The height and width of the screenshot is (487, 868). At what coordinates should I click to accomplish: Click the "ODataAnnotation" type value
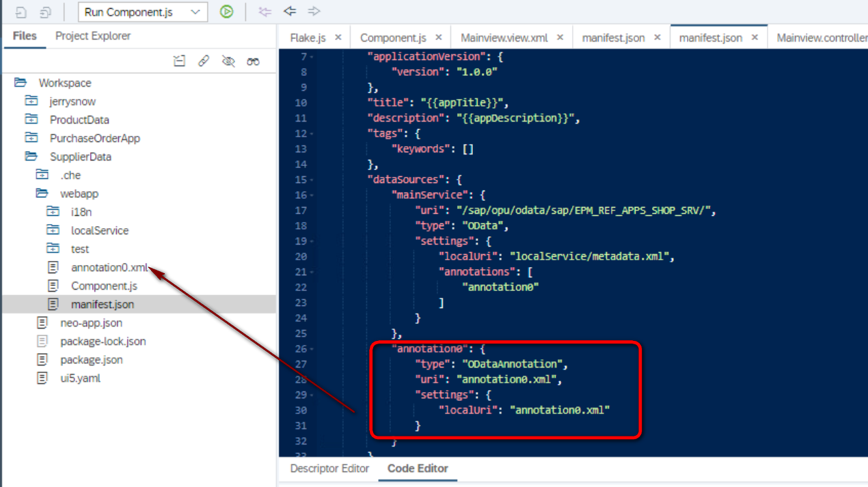(513, 364)
